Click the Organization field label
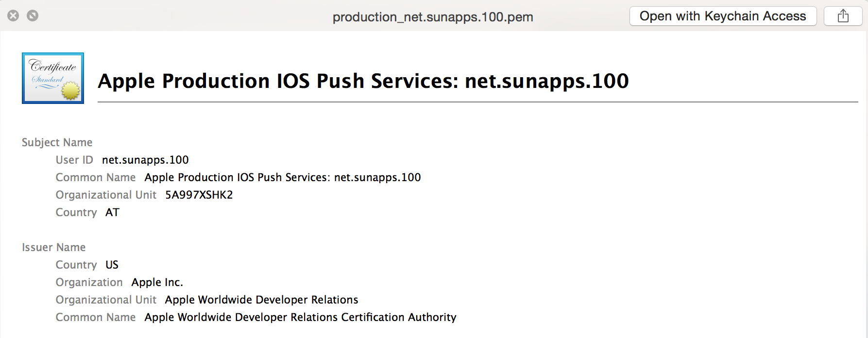Image resolution: width=868 pixels, height=338 pixels. pos(89,282)
